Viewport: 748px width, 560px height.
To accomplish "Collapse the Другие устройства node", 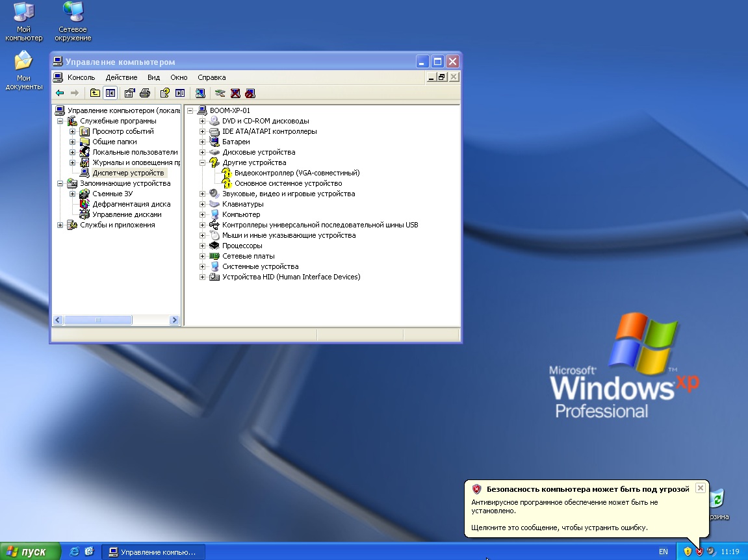I will 203,162.
